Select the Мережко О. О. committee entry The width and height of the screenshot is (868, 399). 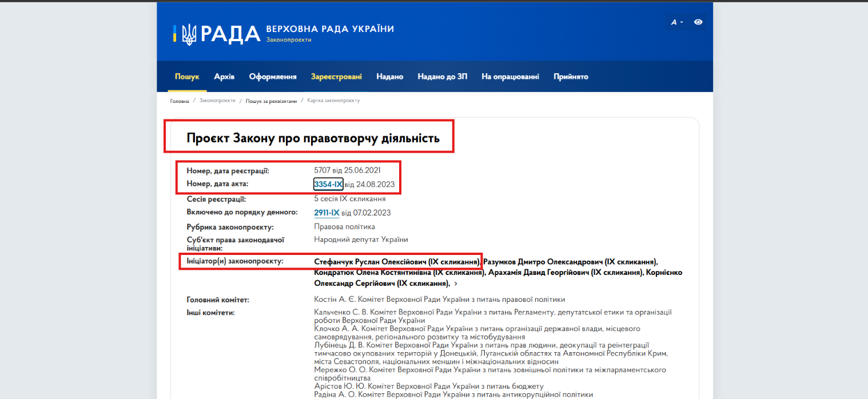coord(490,374)
